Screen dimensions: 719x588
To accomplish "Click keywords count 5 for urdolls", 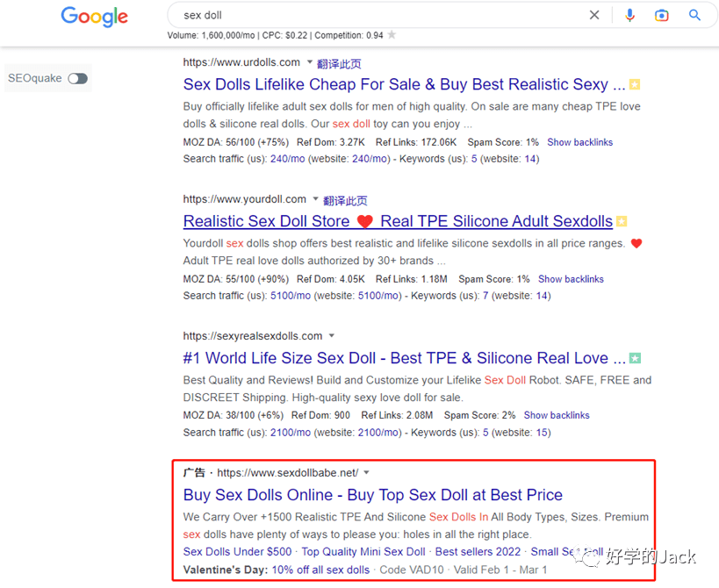I will pyautogui.click(x=474, y=159).
